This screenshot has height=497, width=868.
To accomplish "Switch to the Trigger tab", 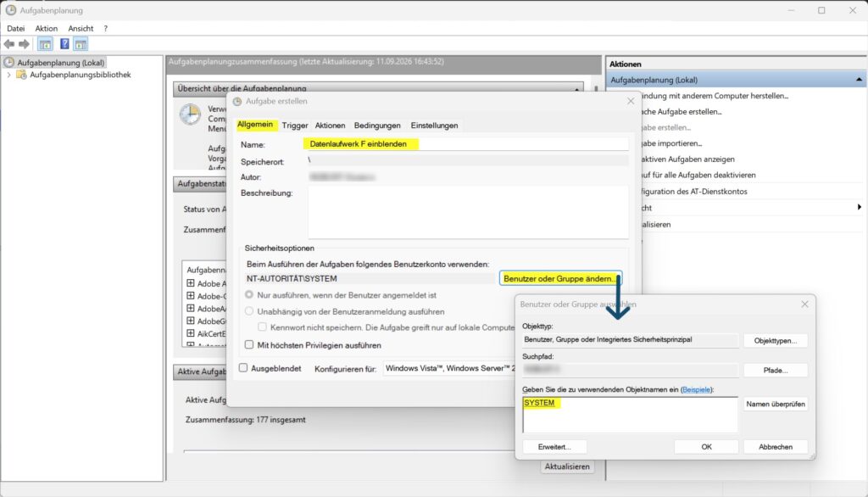I will pyautogui.click(x=294, y=126).
